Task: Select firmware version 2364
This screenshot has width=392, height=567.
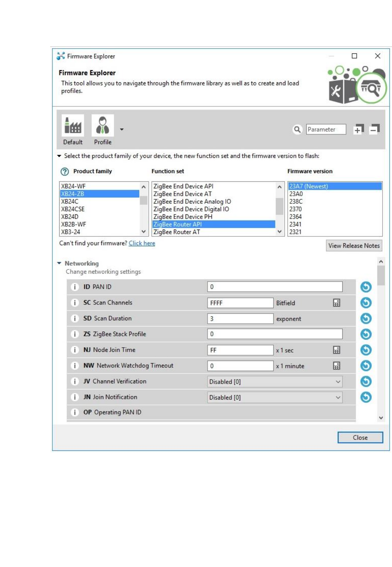Action: click(335, 216)
